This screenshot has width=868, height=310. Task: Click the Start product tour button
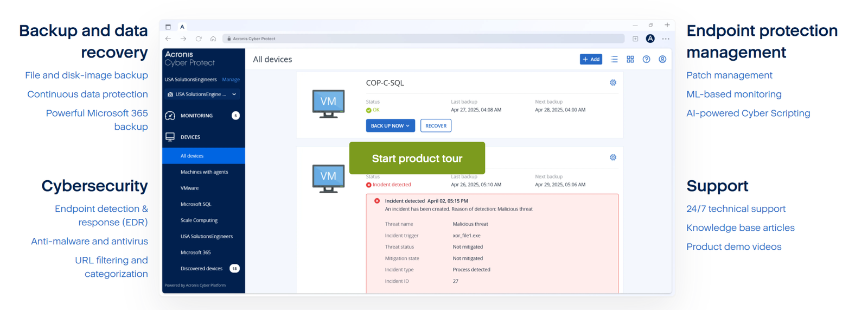tap(417, 158)
